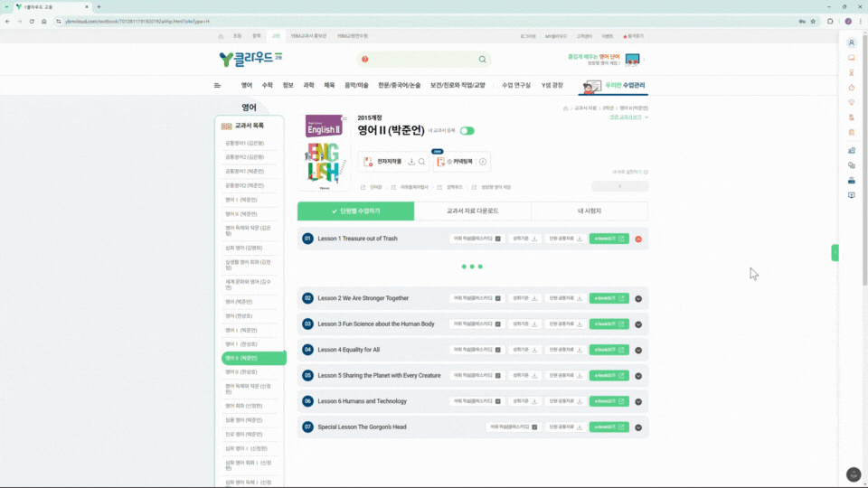Select 영어 II (한상호) in the textbook list
The height and width of the screenshot is (488, 868).
point(241,371)
